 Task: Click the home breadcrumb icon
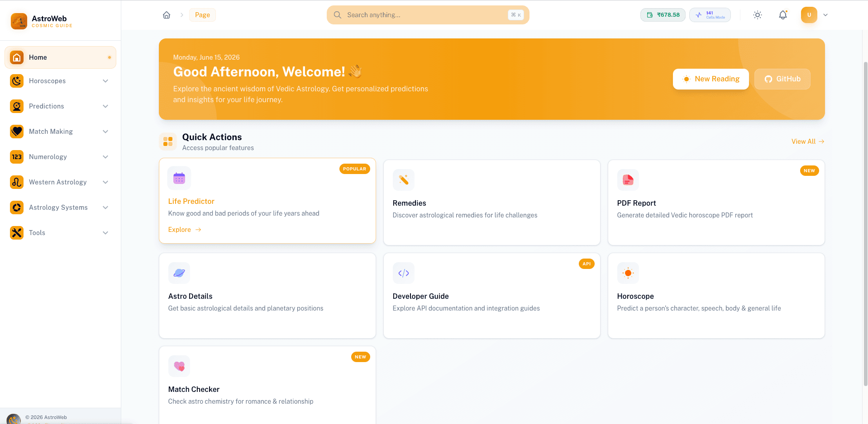167,15
